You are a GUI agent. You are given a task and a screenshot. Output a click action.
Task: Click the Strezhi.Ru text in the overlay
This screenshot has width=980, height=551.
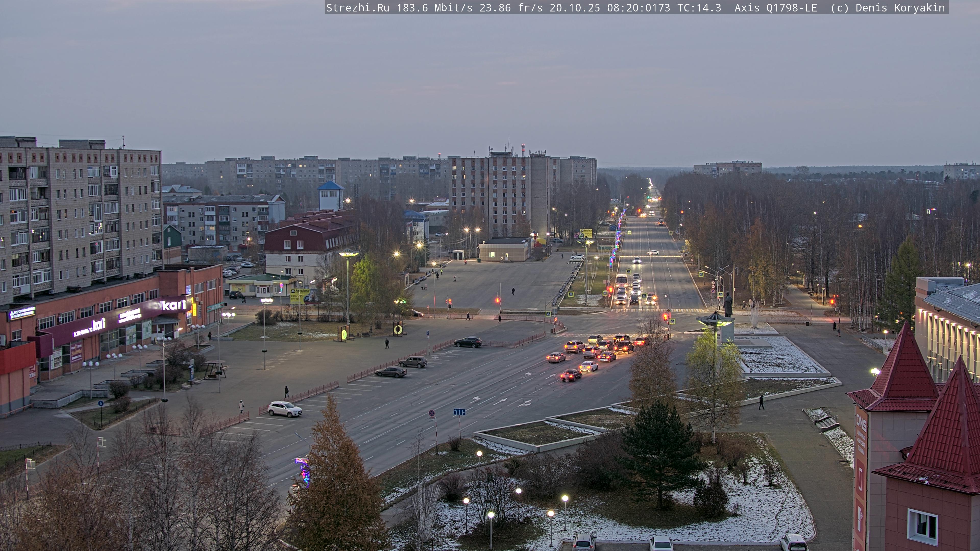(358, 8)
